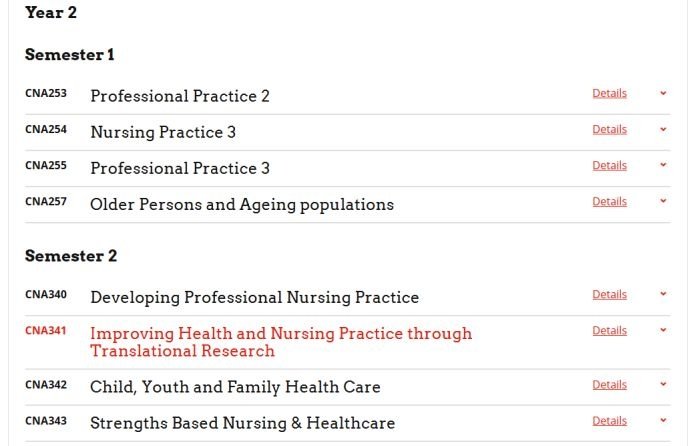Screen dimensions: 692x446
Task: Open Details link for Developing Professional Nursing Practice
Action: click(x=609, y=294)
